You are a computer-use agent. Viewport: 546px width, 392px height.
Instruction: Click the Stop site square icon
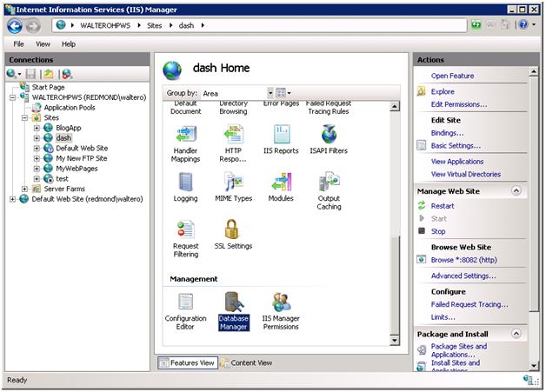click(x=422, y=231)
